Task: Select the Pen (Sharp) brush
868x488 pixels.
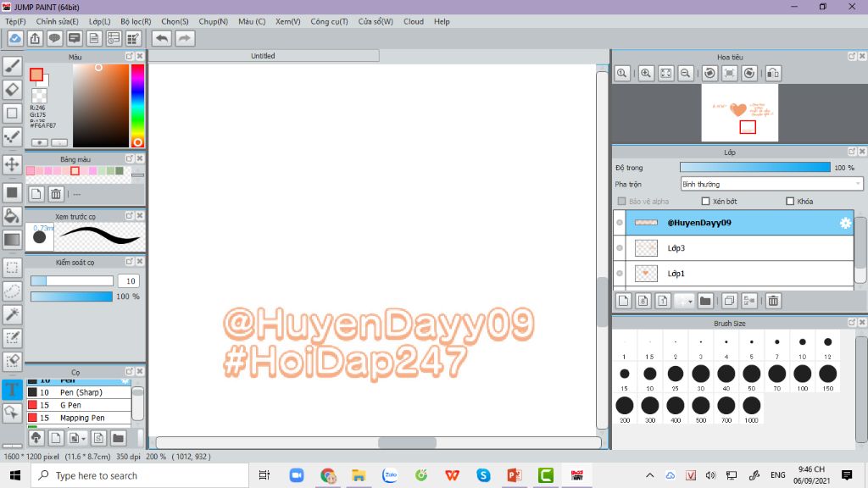Action: [79, 392]
